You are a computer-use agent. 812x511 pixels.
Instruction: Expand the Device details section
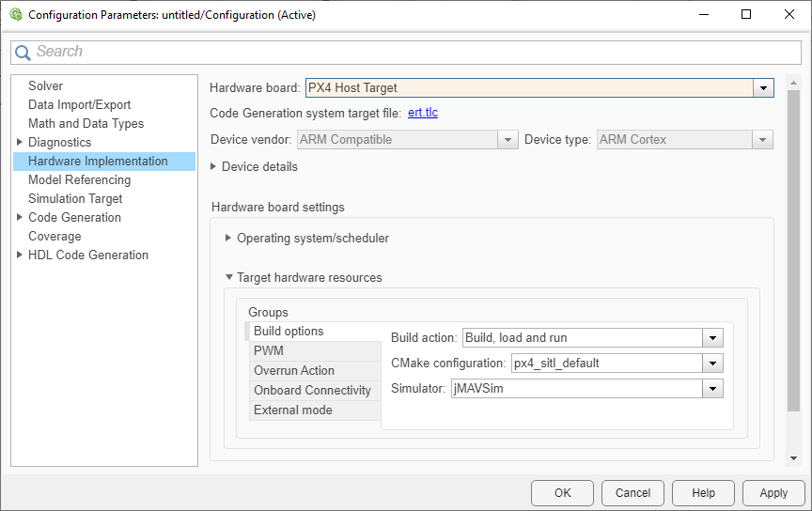coord(213,166)
